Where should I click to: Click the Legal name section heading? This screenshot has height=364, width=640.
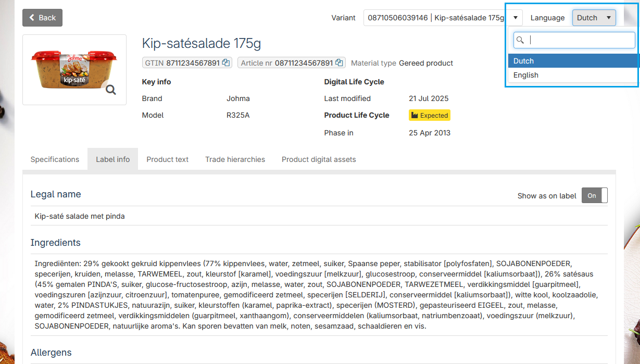point(56,194)
